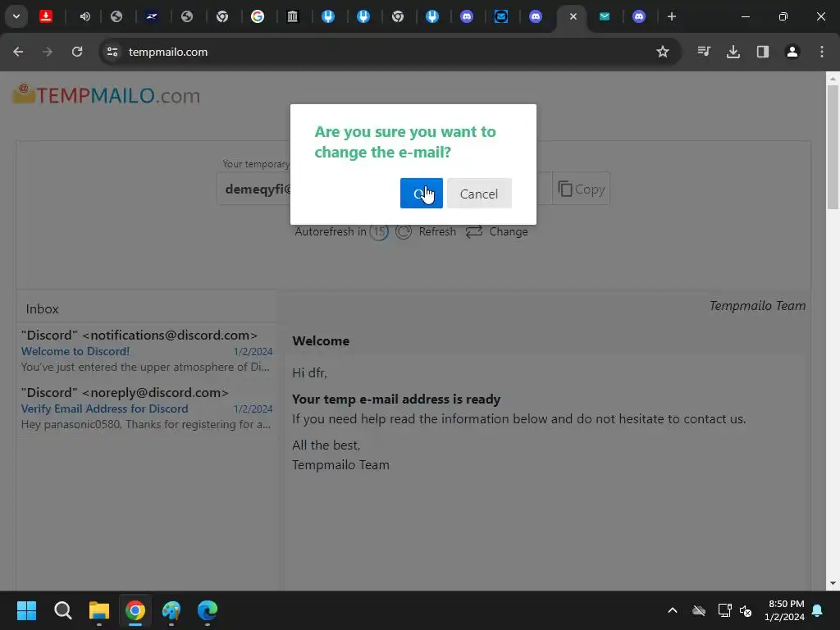Click the Autorefresh countdown circle
Viewport: 840px width, 630px height.
[x=379, y=231]
